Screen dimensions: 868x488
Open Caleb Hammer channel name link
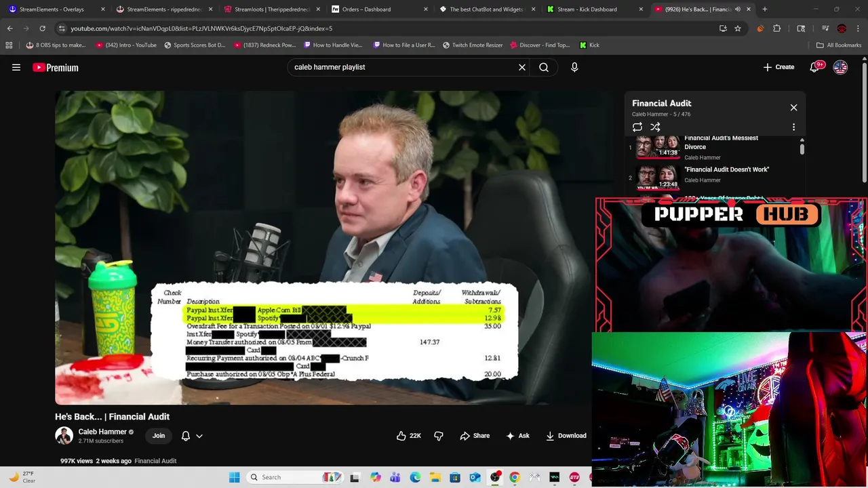coord(102,432)
